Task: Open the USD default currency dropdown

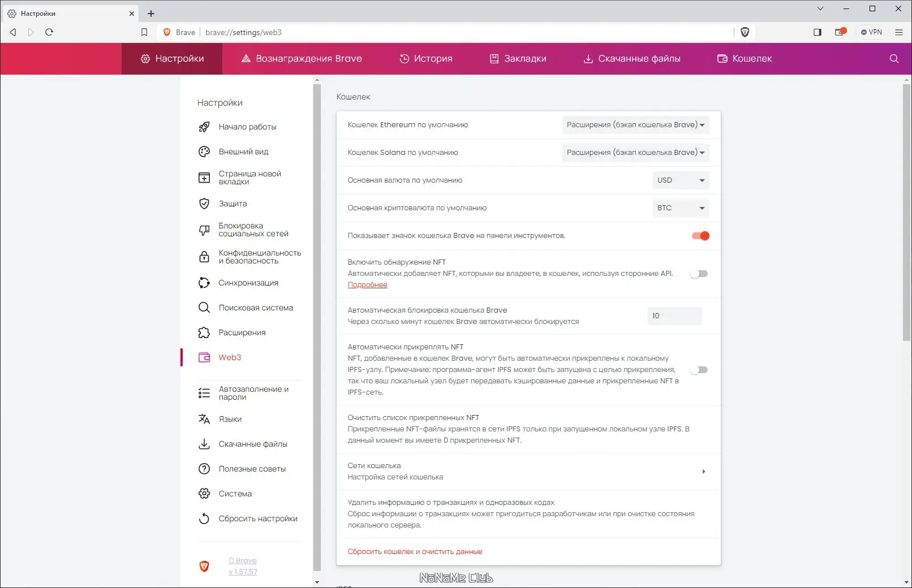Action: click(681, 180)
